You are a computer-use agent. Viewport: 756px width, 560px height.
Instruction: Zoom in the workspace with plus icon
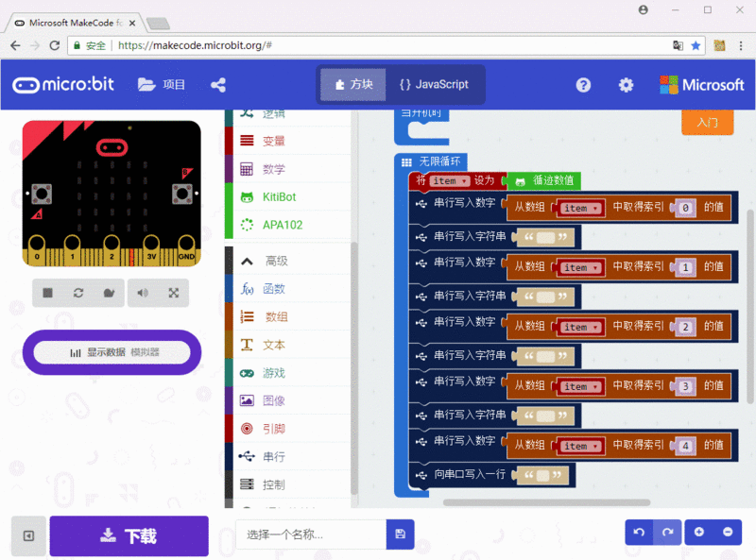(x=699, y=532)
